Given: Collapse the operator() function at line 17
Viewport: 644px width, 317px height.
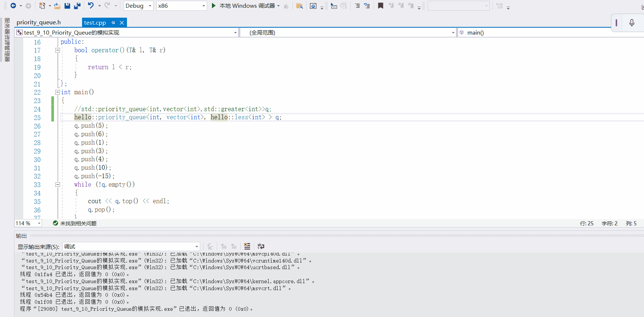Looking at the screenshot, I should pos(57,50).
